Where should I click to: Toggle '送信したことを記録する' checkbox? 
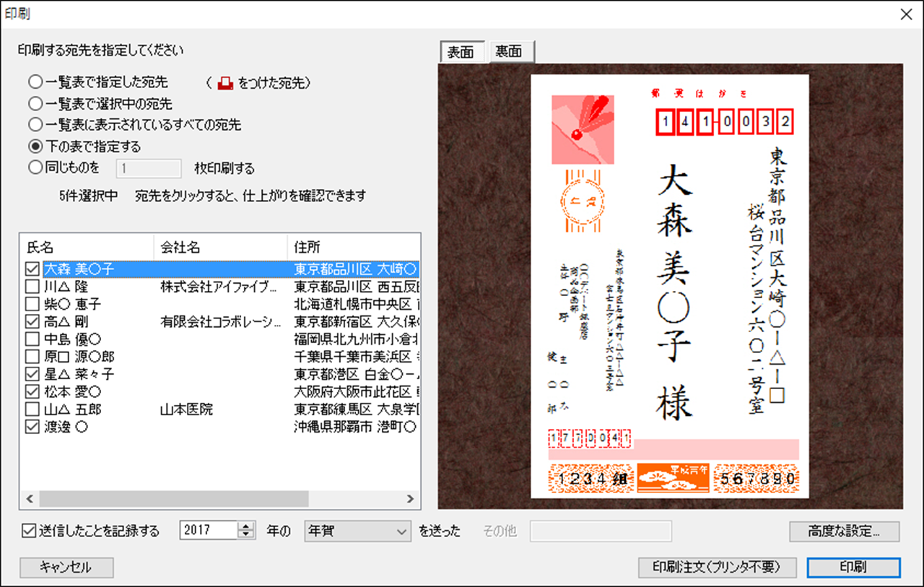[29, 531]
